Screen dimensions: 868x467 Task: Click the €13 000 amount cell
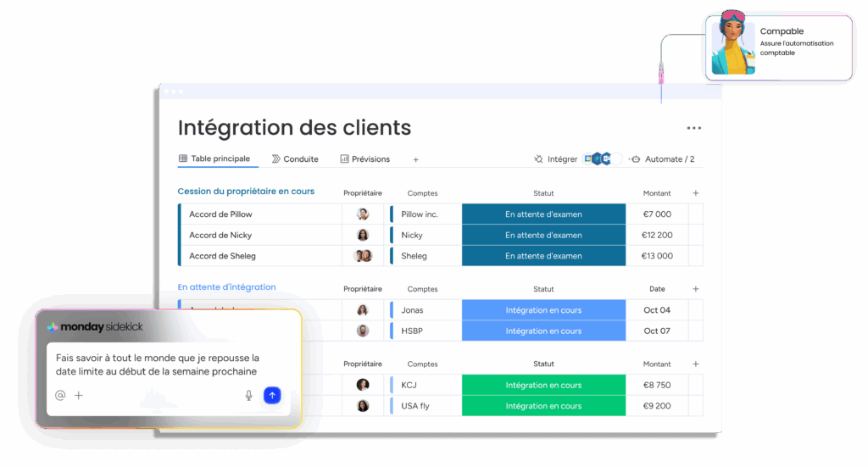click(657, 256)
